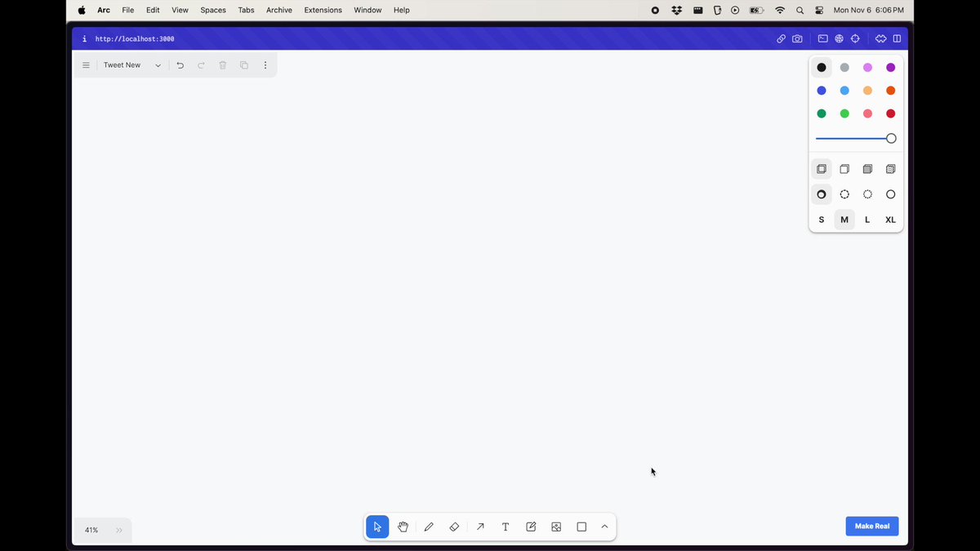This screenshot has width=980, height=551.
Task: Open the Tweet New page dropdown
Action: click(158, 64)
